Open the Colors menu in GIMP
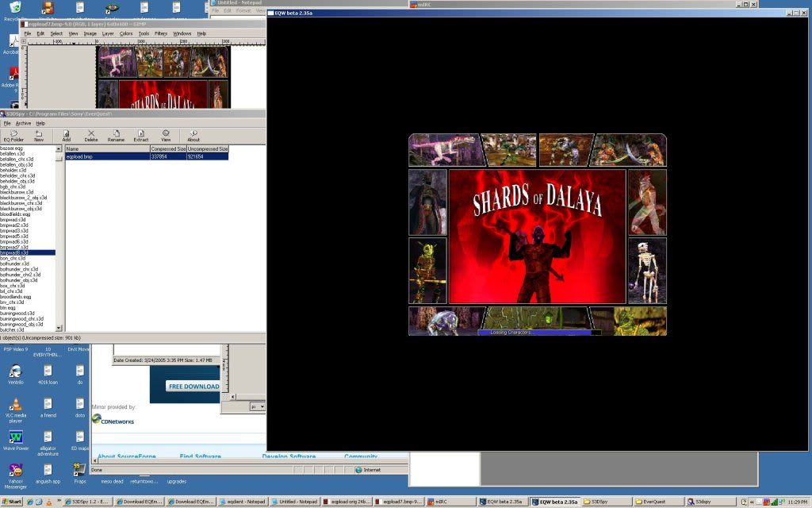812x508 pixels. (x=126, y=33)
